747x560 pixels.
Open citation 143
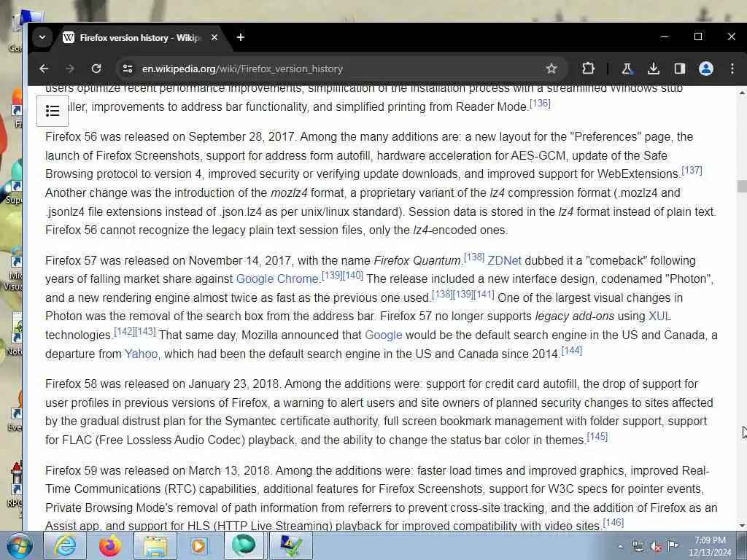point(145,332)
